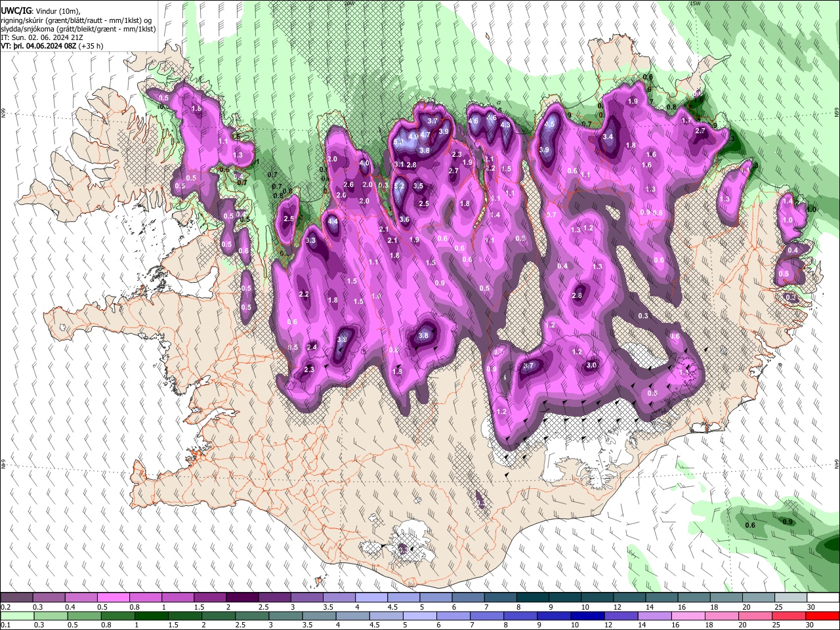Click the 3.3 snowfall value on the map

[x=310, y=241]
